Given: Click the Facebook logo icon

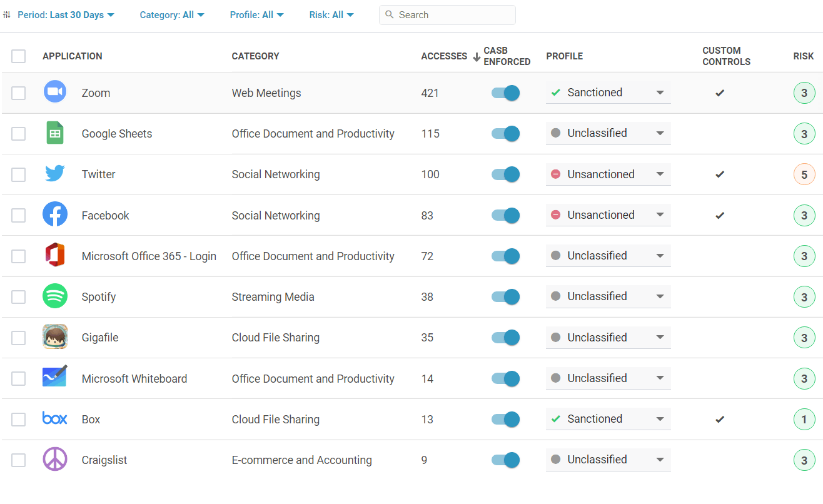Looking at the screenshot, I should click(x=55, y=214).
